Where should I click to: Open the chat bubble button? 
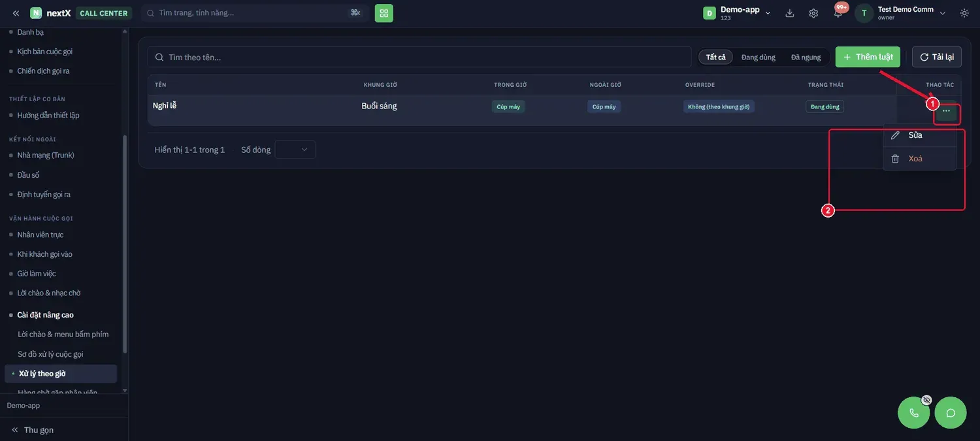pyautogui.click(x=951, y=412)
